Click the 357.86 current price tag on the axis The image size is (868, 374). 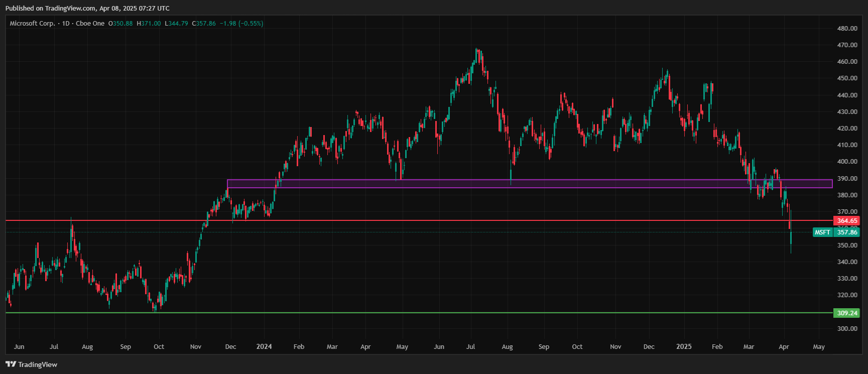pyautogui.click(x=847, y=232)
